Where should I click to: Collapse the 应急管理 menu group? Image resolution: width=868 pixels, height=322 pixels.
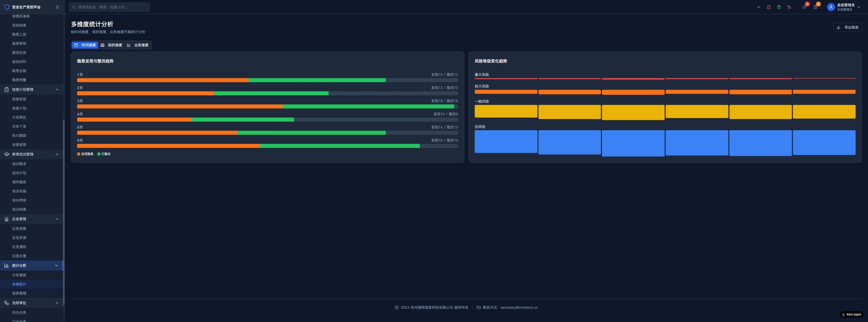coord(57,219)
